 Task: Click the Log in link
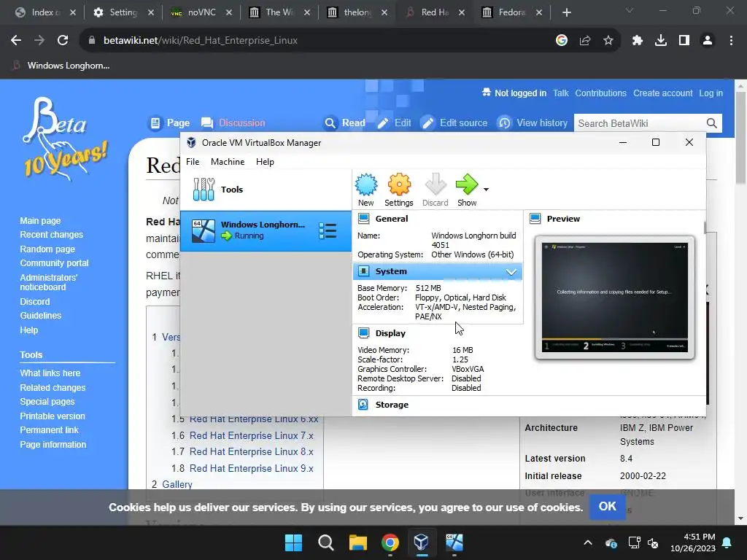(711, 93)
